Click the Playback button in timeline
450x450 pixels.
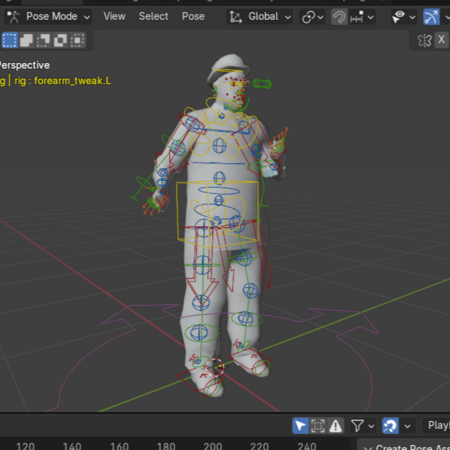[436, 425]
